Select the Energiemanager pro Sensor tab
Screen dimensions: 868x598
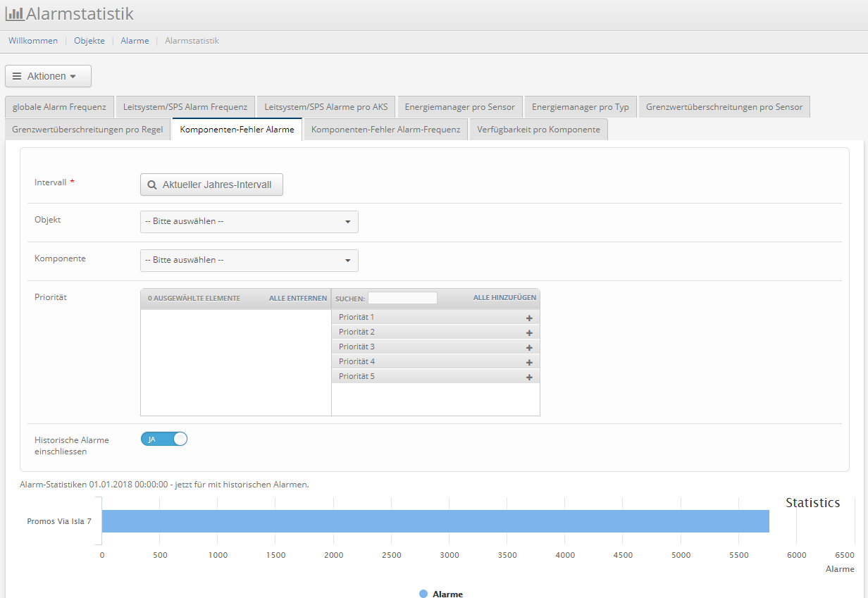click(459, 107)
